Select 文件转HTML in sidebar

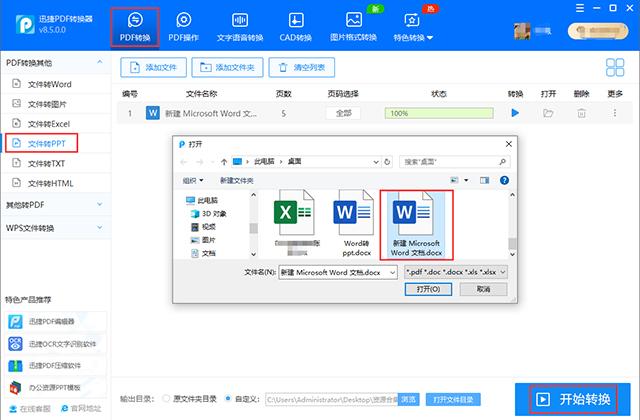(x=56, y=183)
